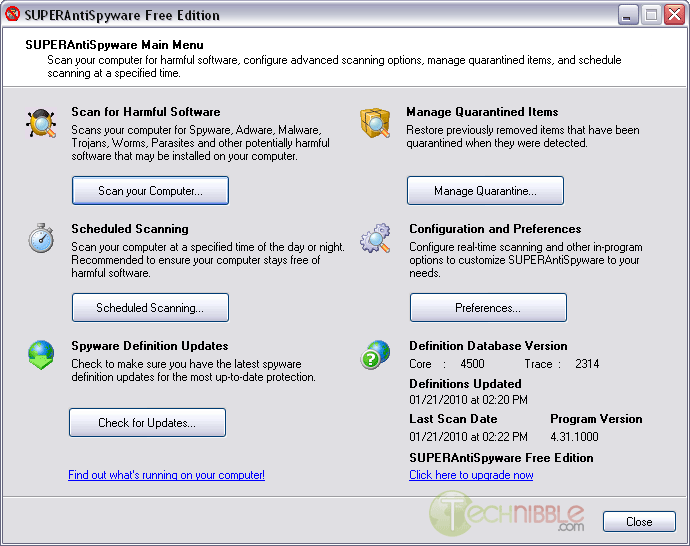The width and height of the screenshot is (690, 546).
Task: Follow 'Find out what's running on your computer!' link
Action: click(166, 475)
